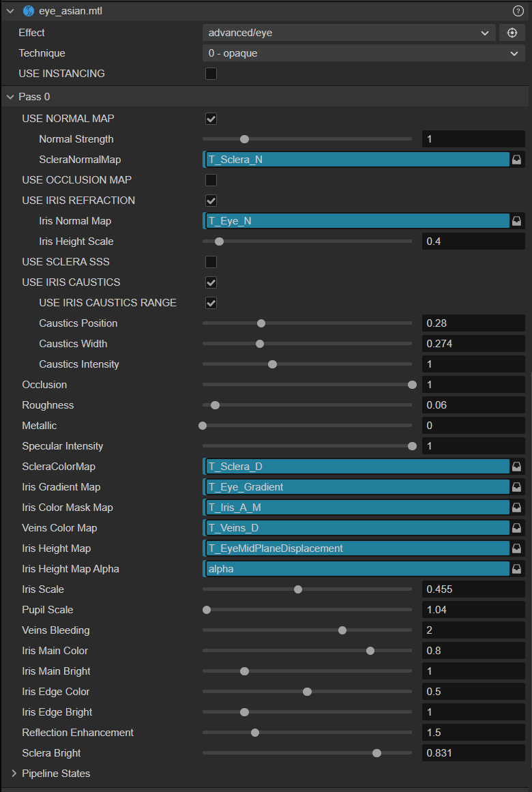Enable USE SCLERA SSS checkbox
The height and width of the screenshot is (792, 532).
click(211, 262)
